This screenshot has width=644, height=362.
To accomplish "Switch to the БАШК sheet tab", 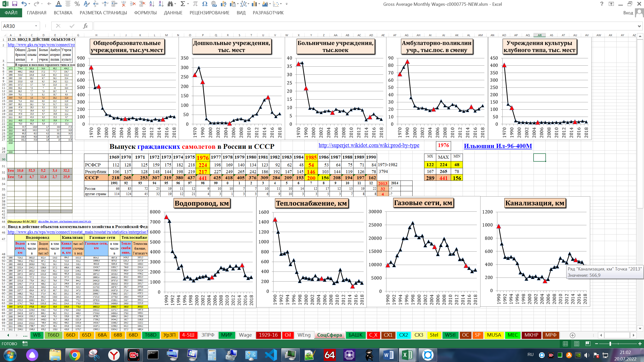I will [355, 335].
